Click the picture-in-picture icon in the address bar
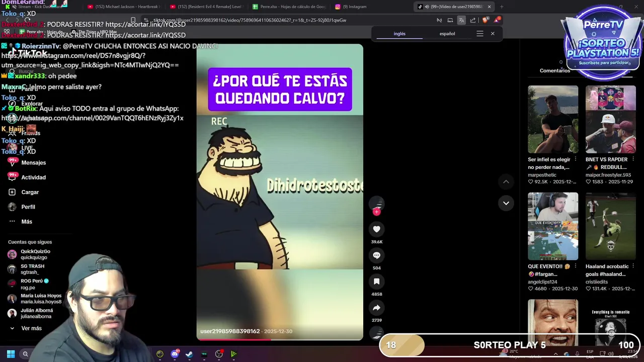Viewport: 644px width, 362px height. pos(450,20)
